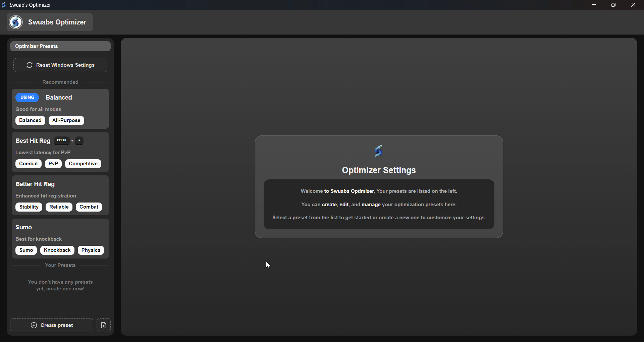This screenshot has width=644, height=342.
Task: Click the import preset file icon
Action: click(104, 325)
